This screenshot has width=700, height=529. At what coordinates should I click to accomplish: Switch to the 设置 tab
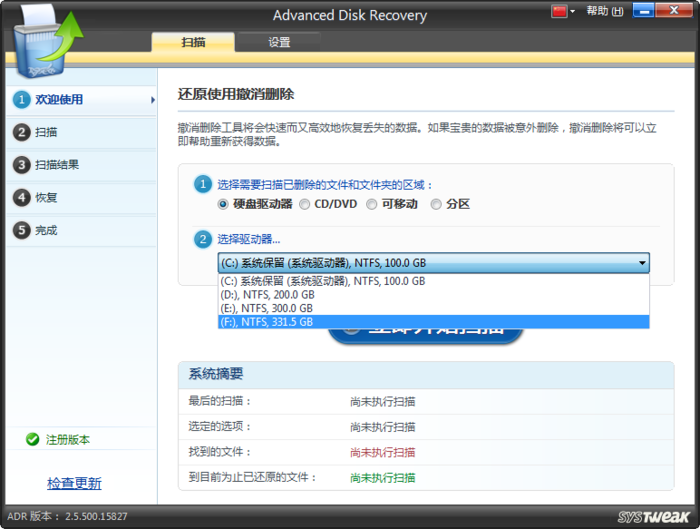(279, 42)
